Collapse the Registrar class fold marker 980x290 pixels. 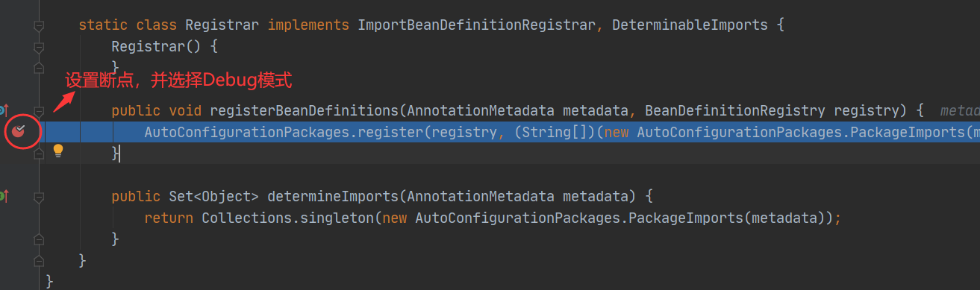click(x=39, y=26)
